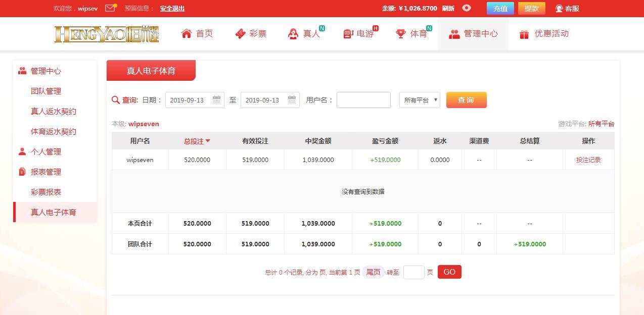Open the 电游 navigation item
Screen dimensions: 644x315
click(359, 34)
